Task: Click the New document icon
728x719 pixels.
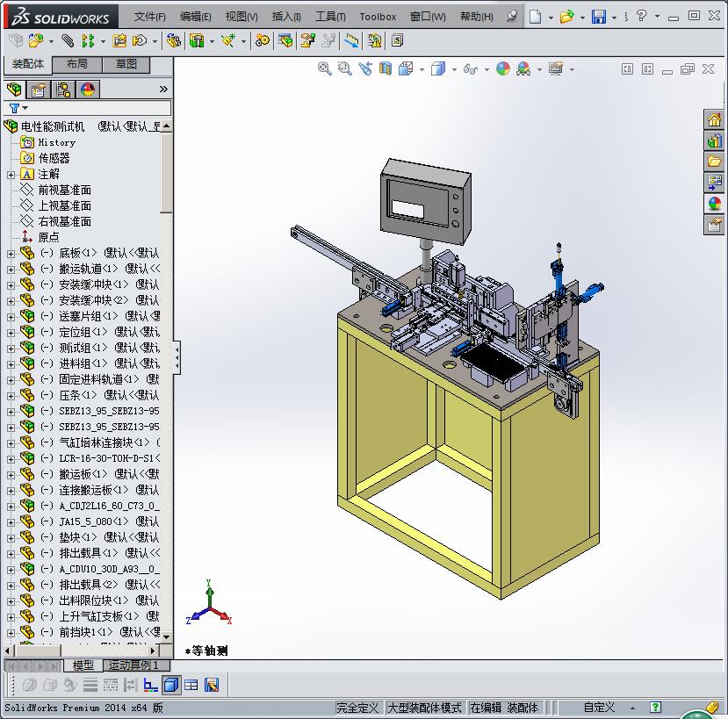Action: (536, 17)
